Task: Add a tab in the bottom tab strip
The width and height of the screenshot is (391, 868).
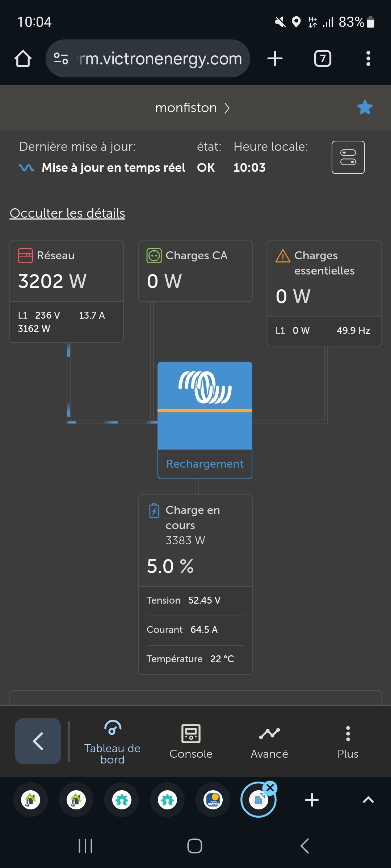Action: tap(312, 800)
